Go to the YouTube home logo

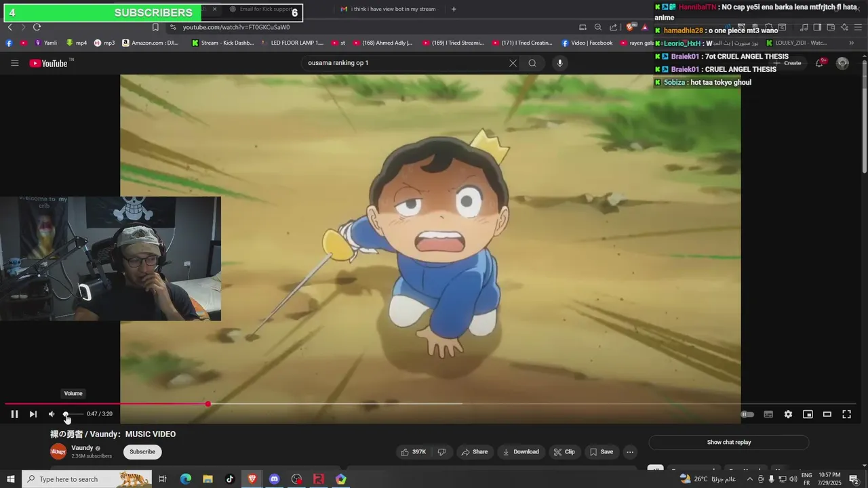coord(50,63)
